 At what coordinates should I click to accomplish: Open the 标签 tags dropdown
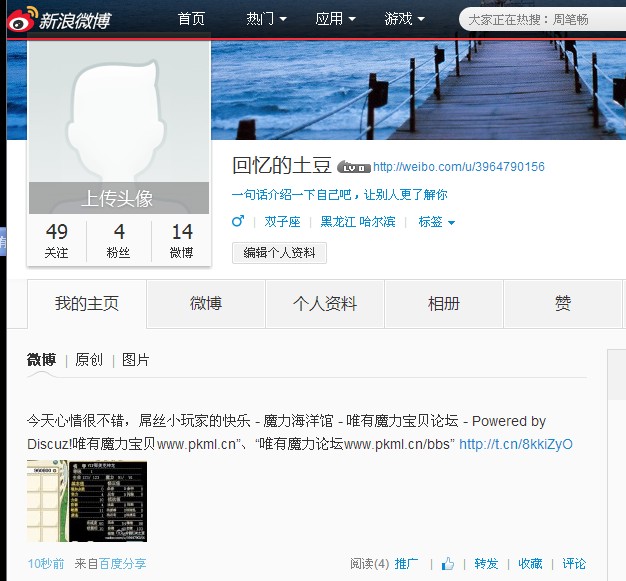[436, 222]
